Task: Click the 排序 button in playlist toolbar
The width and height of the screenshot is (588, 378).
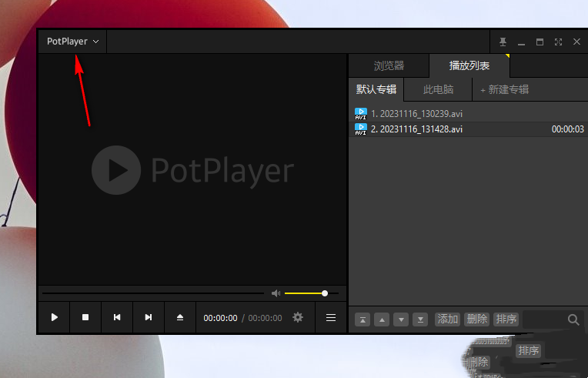Action: coord(506,319)
